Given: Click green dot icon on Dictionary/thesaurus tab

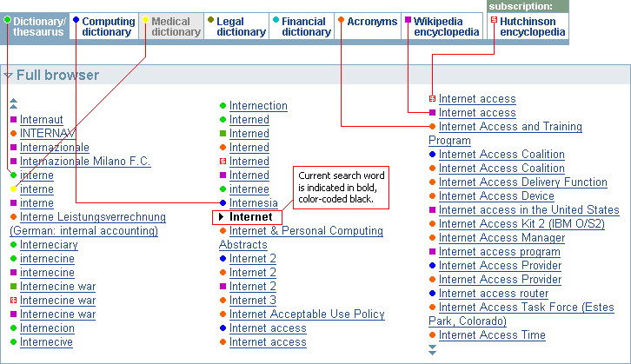Looking at the screenshot, I should (7, 19).
